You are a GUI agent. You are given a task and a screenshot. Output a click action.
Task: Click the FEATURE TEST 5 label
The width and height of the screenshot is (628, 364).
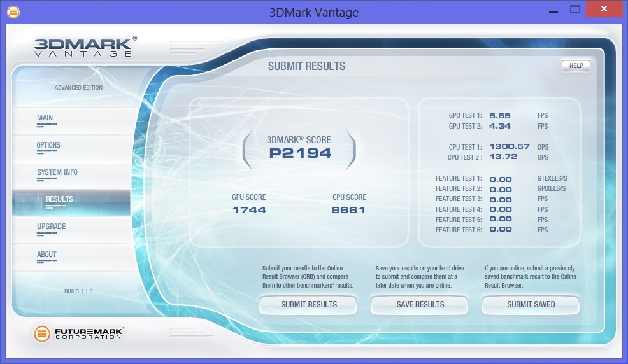[459, 220]
